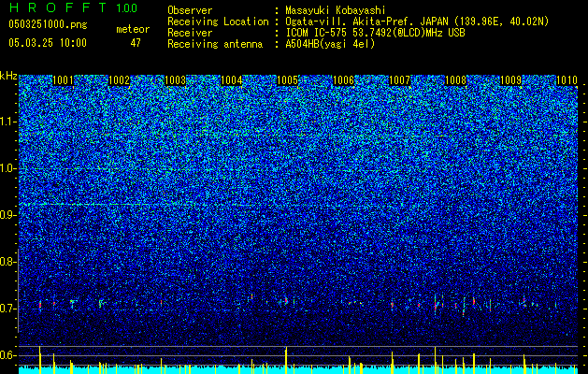The height and width of the screenshot is (374, 588).
Task: Click the 0.8 frequency axis label
Action: (7, 262)
